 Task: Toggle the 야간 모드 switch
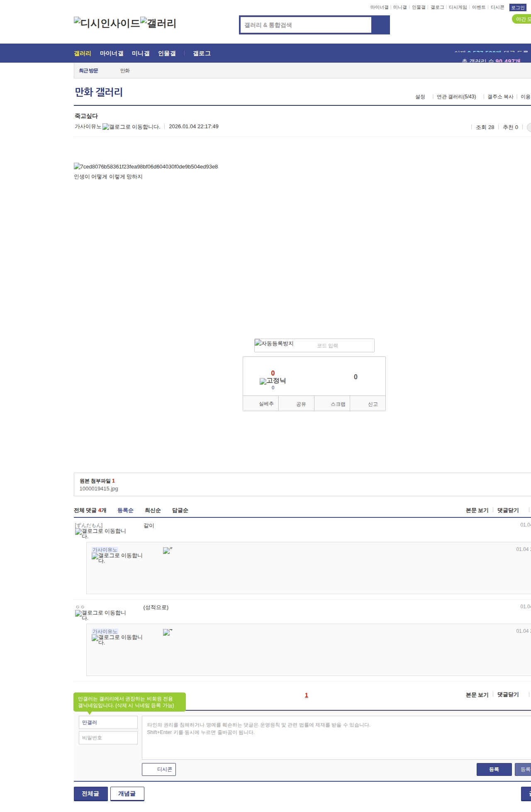coord(522,19)
